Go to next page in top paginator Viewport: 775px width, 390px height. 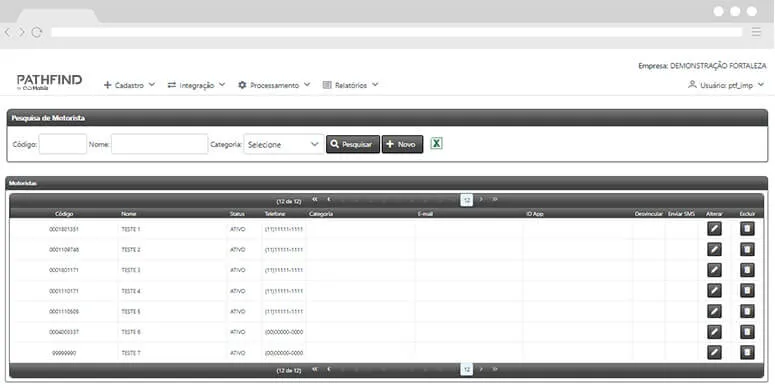[481, 200]
